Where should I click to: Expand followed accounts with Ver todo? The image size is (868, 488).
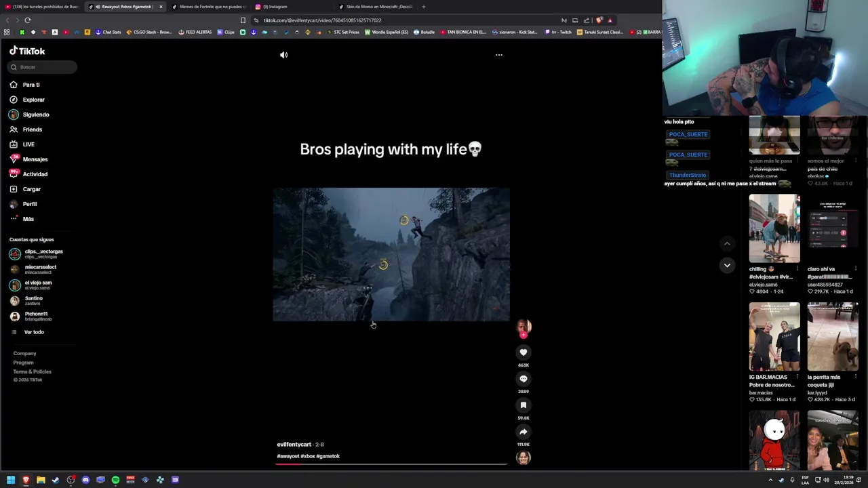pyautogui.click(x=34, y=332)
